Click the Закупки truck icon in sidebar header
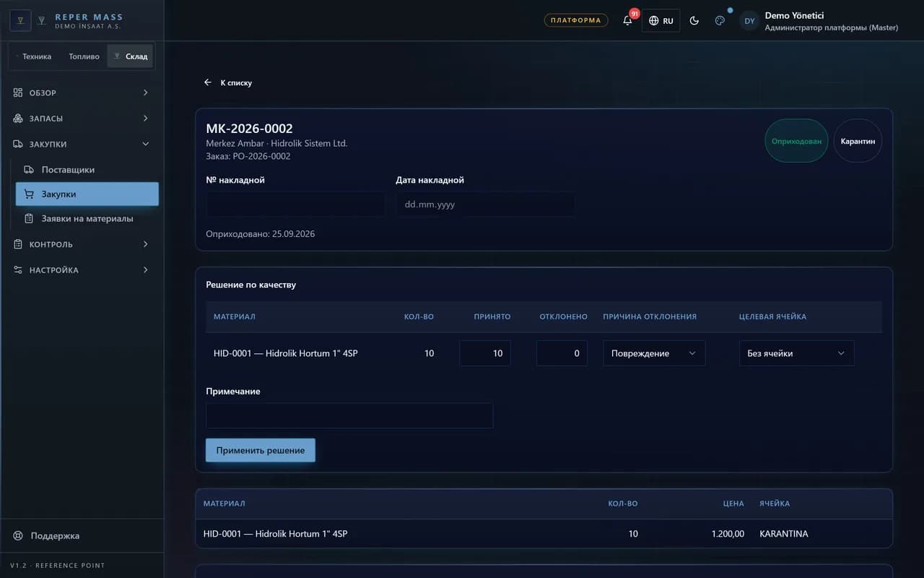Image resolution: width=924 pixels, height=578 pixels. 18,144
